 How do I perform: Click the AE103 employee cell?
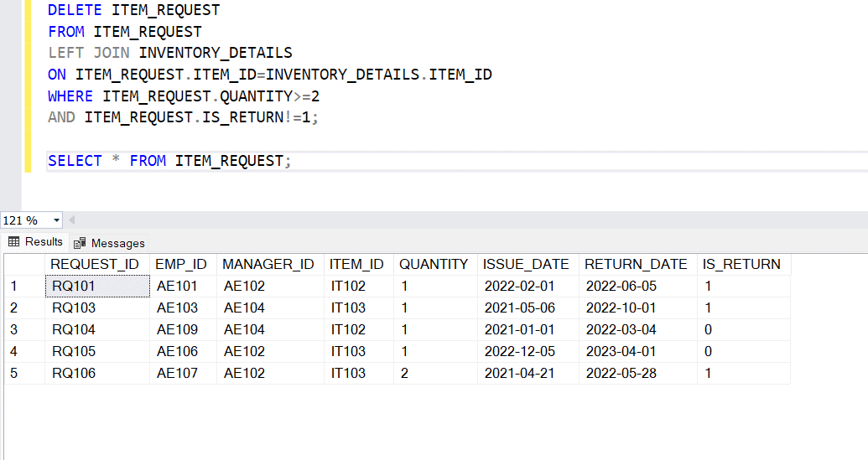tap(183, 308)
